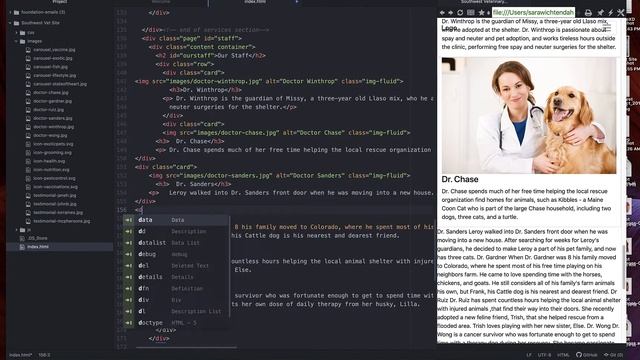Open doctor-ruiz.jpg in the tree

click(48, 110)
